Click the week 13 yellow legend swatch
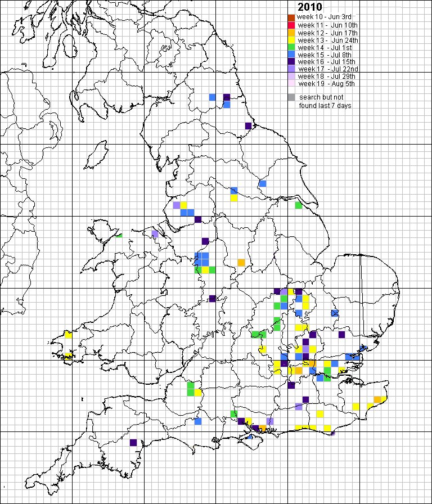The height and width of the screenshot is (504, 432). 291,40
